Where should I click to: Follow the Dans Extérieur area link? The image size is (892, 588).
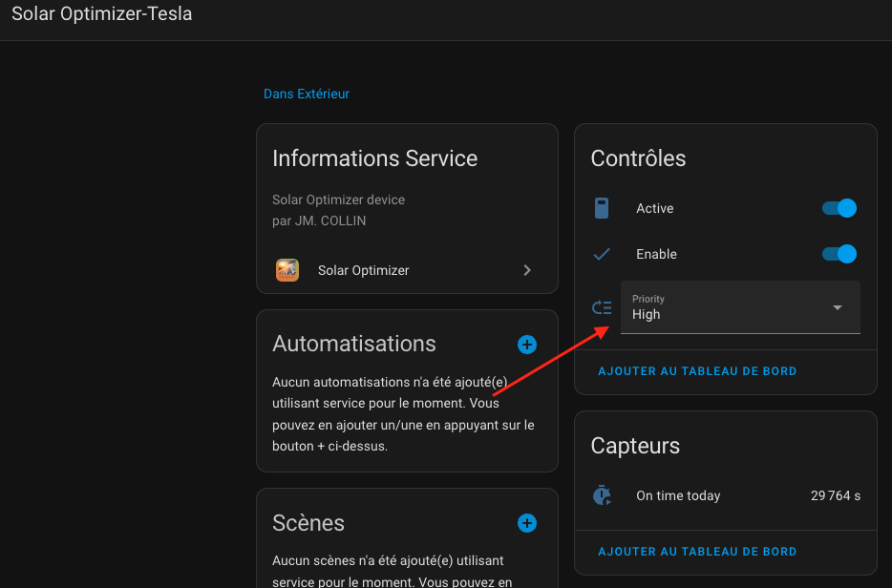306,94
